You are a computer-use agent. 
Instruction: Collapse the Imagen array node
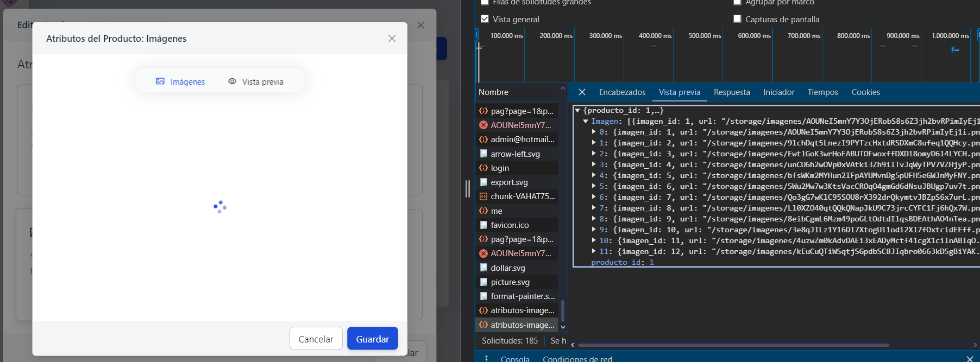tap(586, 121)
